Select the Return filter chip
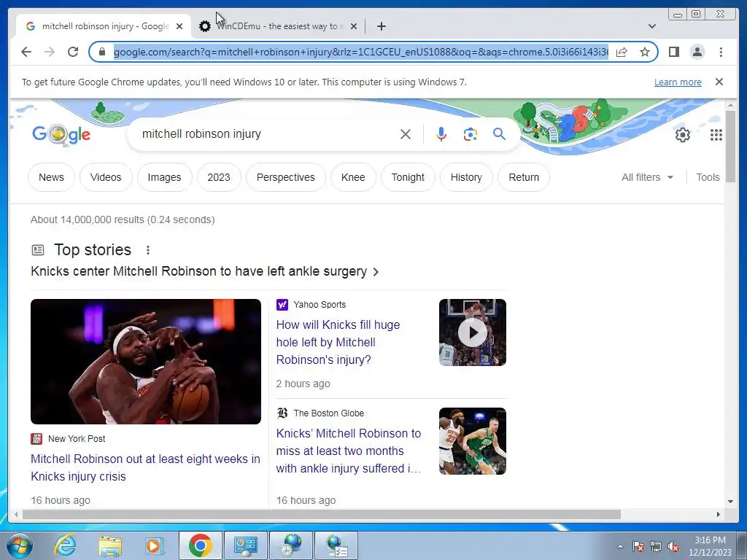This screenshot has height=560, width=747. [524, 177]
